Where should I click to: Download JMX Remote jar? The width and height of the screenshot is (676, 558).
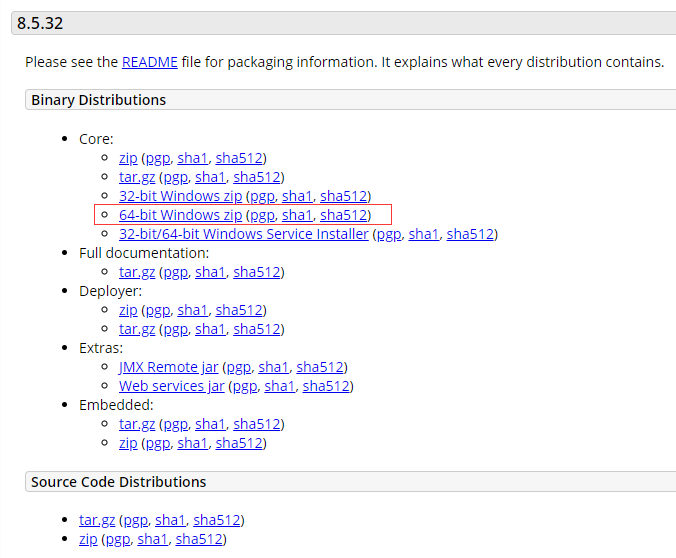[169, 367]
